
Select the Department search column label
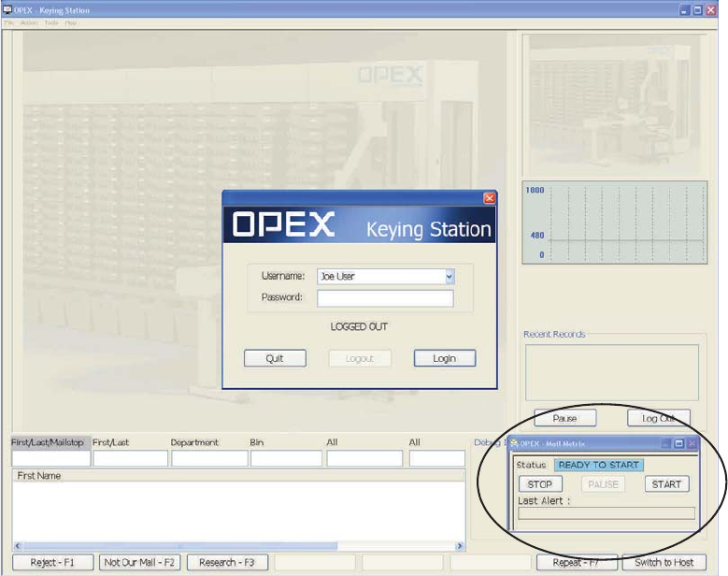(194, 442)
